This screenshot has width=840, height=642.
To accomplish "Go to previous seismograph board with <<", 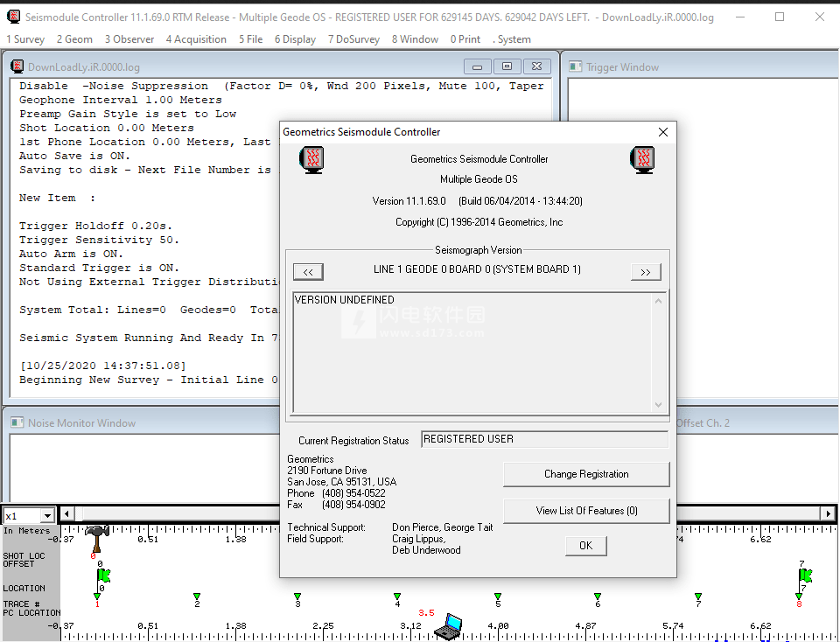I will 308,271.
